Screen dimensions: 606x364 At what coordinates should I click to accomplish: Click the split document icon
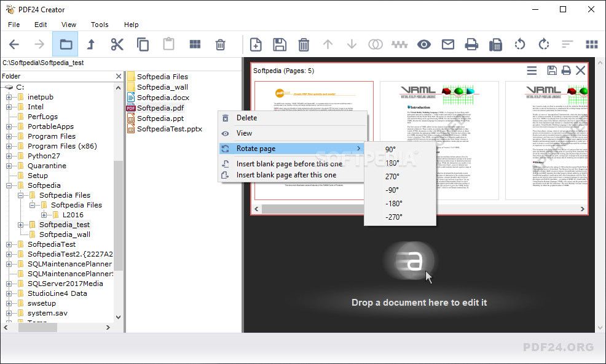point(399,45)
